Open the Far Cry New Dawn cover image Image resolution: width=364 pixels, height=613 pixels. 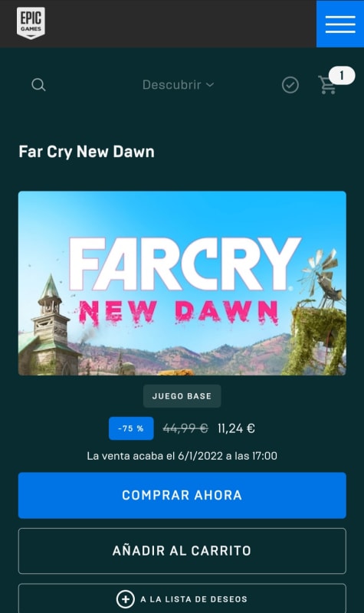(x=182, y=283)
